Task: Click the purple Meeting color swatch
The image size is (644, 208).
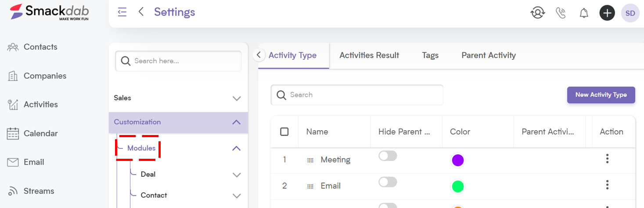Action: (458, 160)
